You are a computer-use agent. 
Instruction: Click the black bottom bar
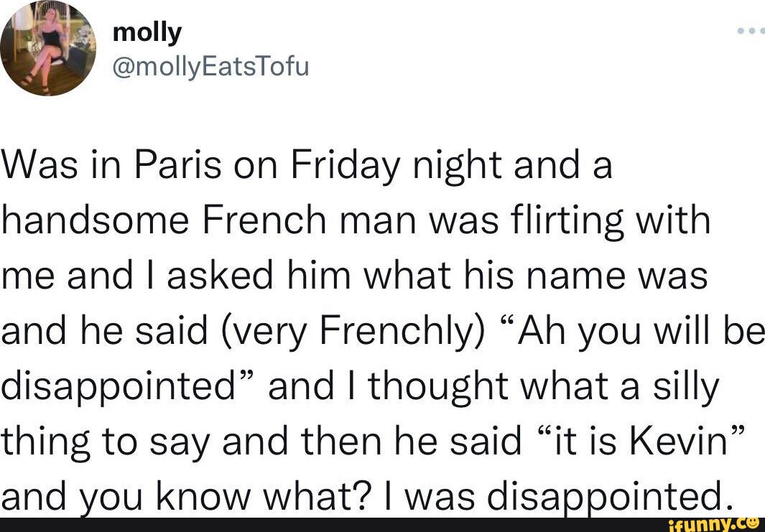tap(359, 524)
